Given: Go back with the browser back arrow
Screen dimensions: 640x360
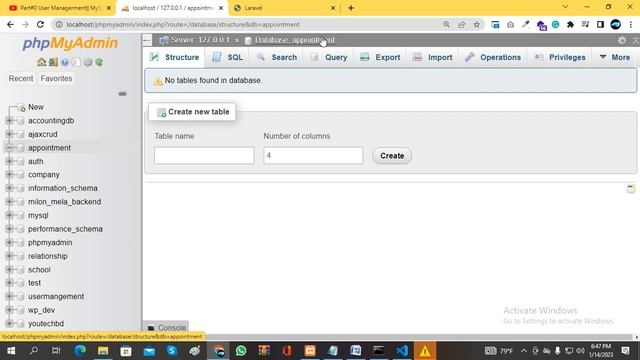Looking at the screenshot, I should pos(10,24).
